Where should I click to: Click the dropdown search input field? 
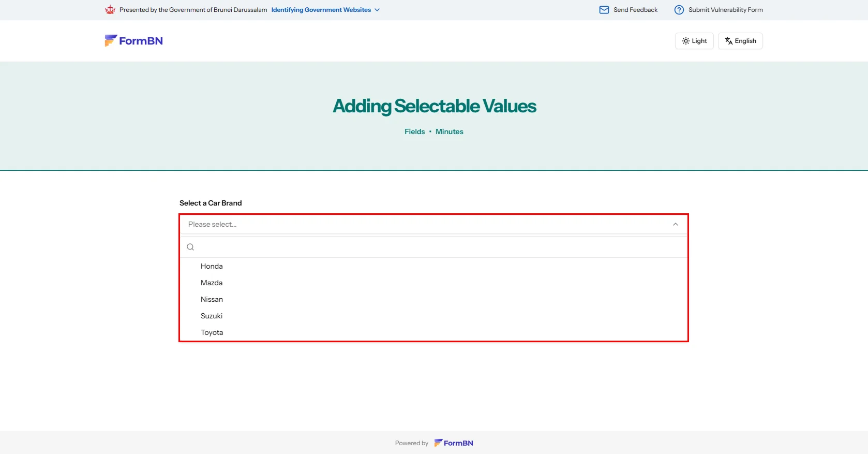(x=435, y=247)
